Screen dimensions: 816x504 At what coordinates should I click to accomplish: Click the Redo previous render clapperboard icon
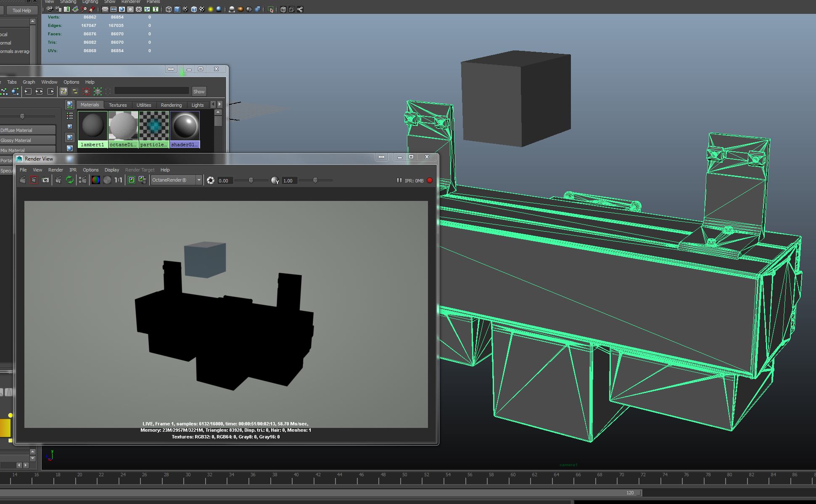tap(23, 180)
